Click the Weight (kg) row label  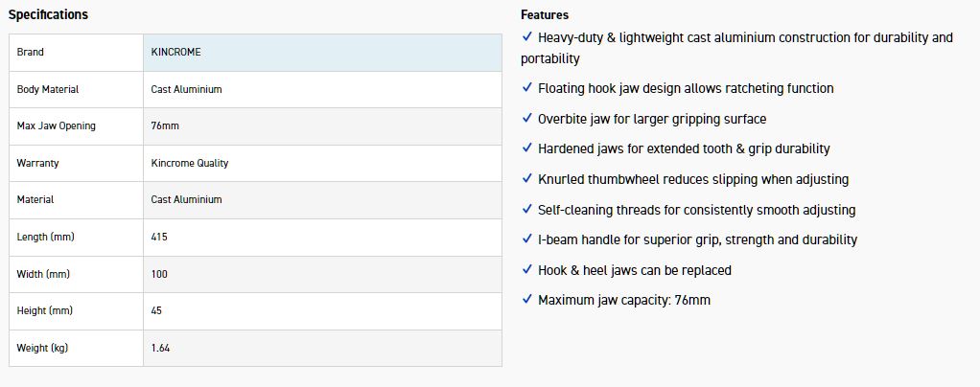pyautogui.click(x=43, y=348)
